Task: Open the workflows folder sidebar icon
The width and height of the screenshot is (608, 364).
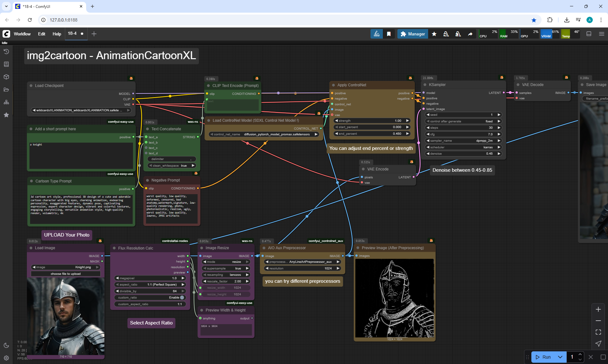Action: [x=6, y=89]
